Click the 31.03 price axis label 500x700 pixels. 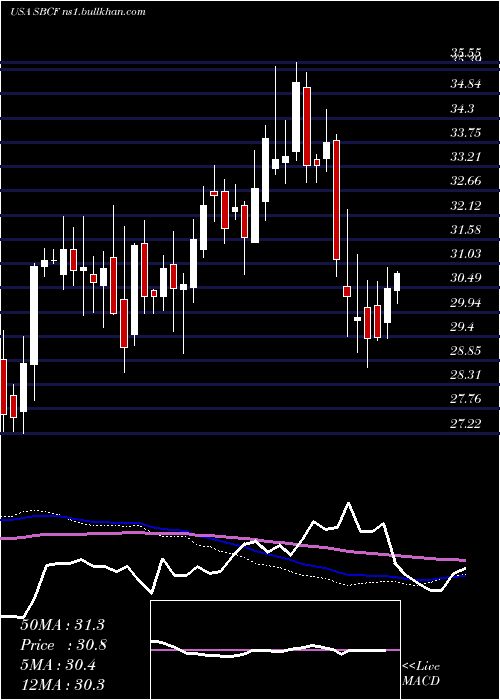(x=466, y=254)
